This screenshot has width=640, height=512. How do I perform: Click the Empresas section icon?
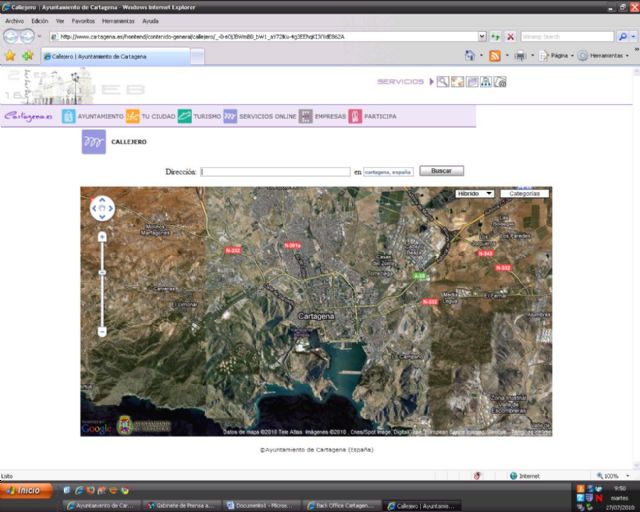(x=306, y=116)
